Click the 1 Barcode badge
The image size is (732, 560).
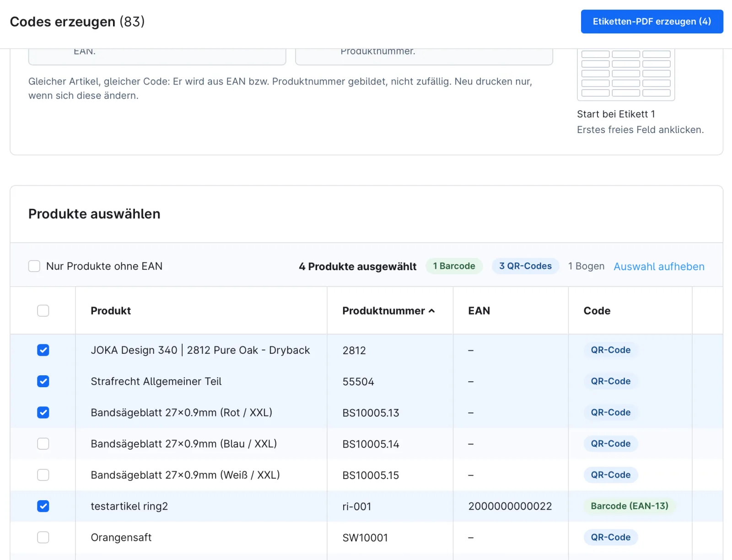[454, 266]
